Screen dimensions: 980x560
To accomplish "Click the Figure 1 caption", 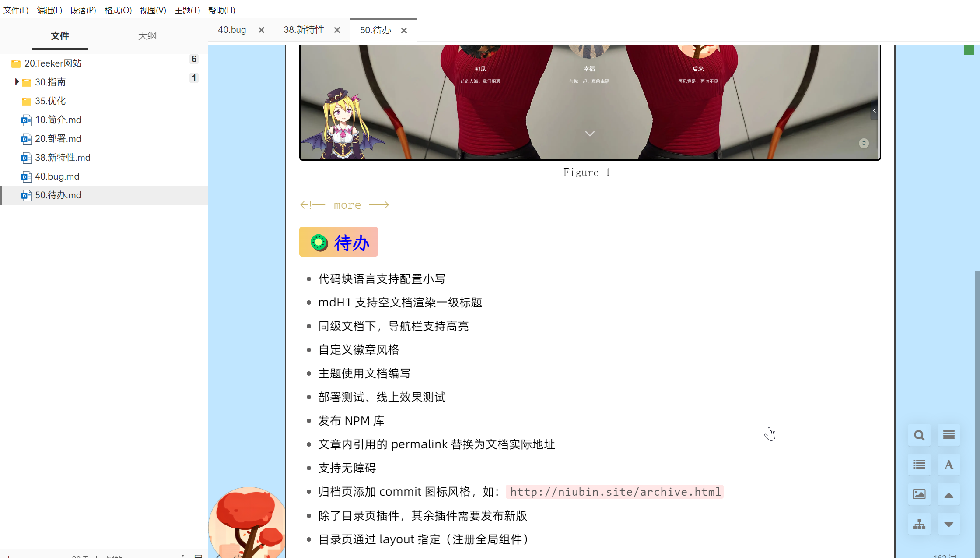I will click(x=586, y=173).
